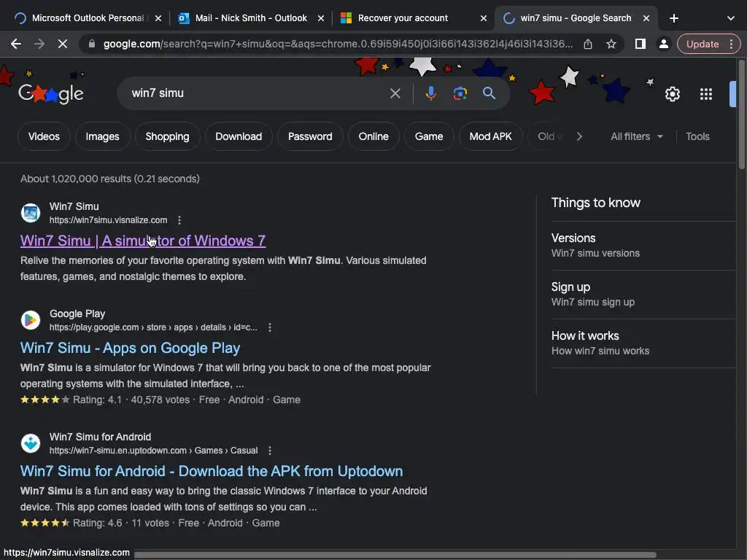
Task: Click https://win7simu.visnalize.com result URL
Action: click(x=109, y=220)
